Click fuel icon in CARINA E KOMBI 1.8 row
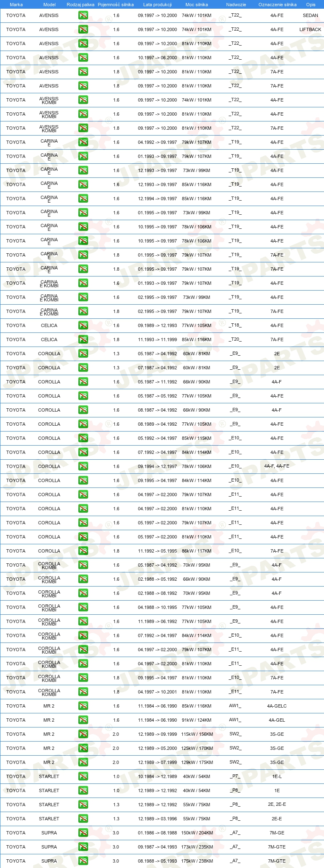 (x=83, y=311)
